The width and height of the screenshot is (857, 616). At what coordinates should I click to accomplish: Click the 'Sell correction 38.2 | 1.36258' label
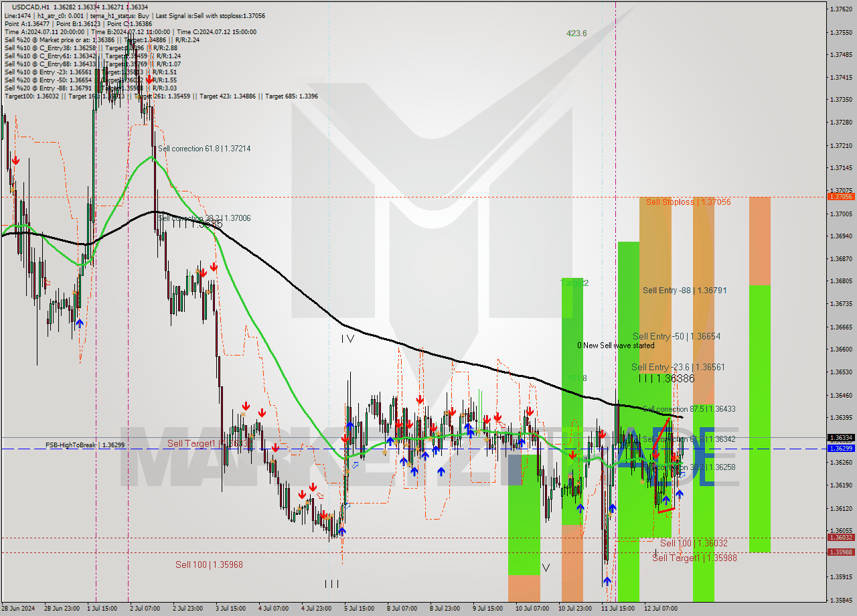click(689, 467)
